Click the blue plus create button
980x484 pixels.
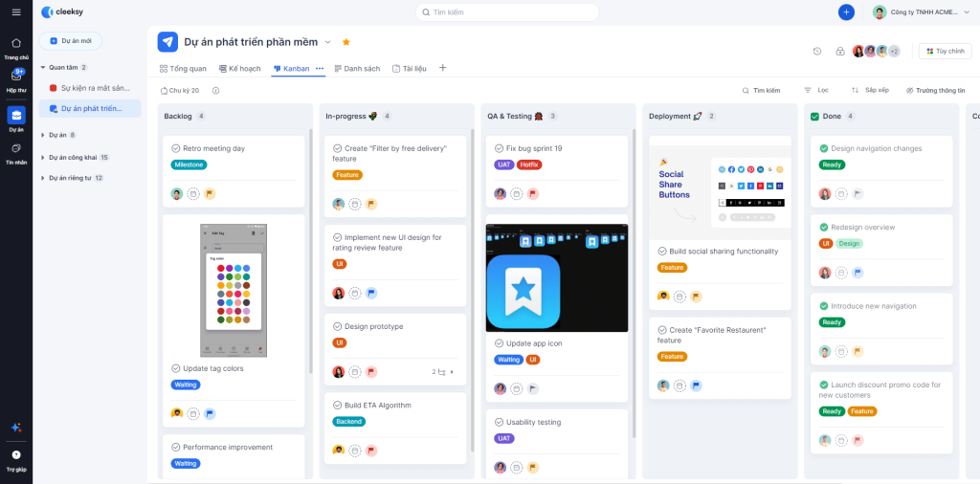846,12
